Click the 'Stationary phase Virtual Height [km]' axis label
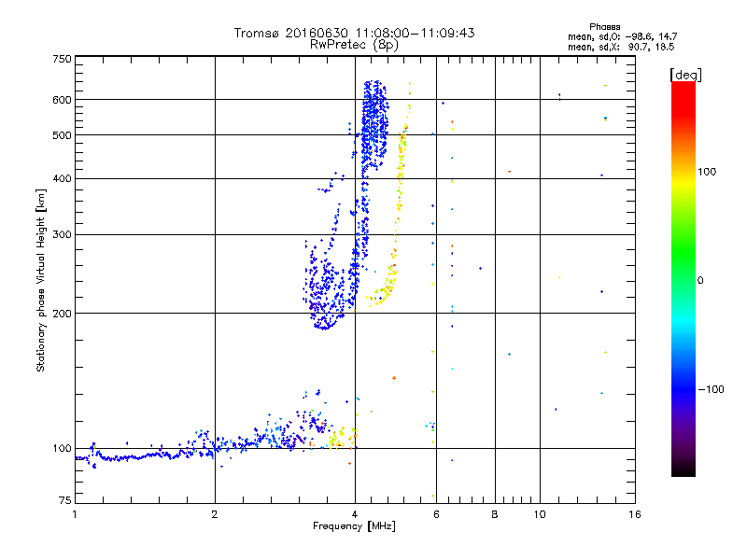This screenshot has width=747, height=560. 41,280
